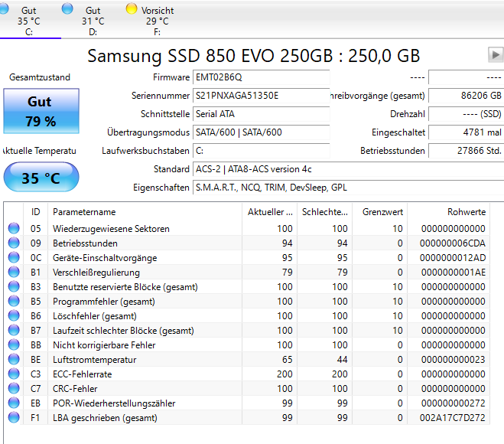Click status icon of Nicht korrigierbare Fehler row
Image resolution: width=504 pixels, height=444 pixels.
pyautogui.click(x=14, y=344)
